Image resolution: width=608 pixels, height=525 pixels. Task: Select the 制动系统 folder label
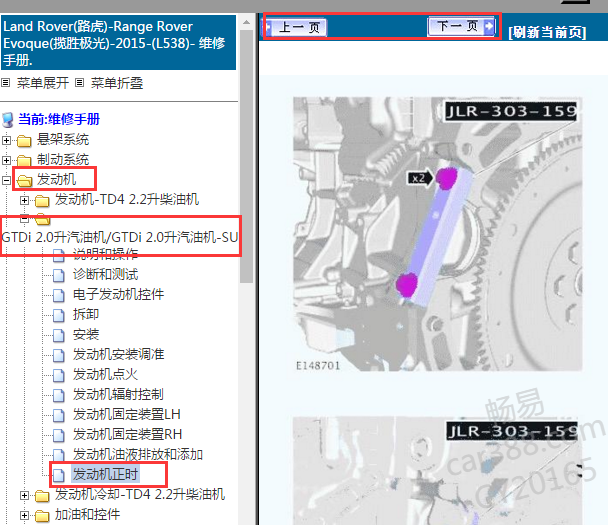click(63, 159)
